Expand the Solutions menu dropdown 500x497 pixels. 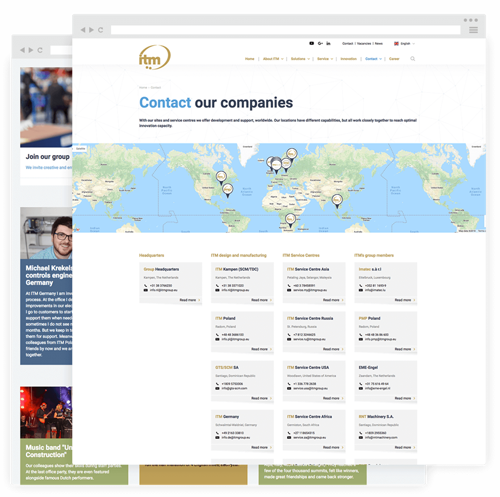pos(300,59)
